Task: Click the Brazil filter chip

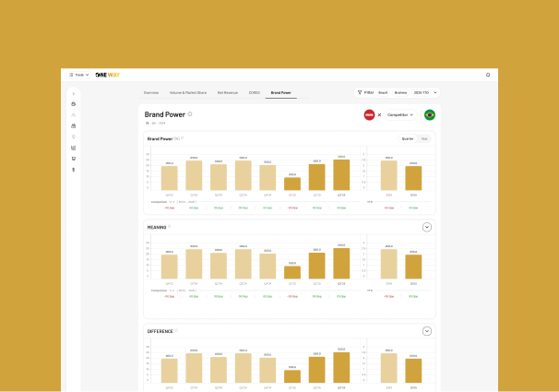Action: [383, 92]
